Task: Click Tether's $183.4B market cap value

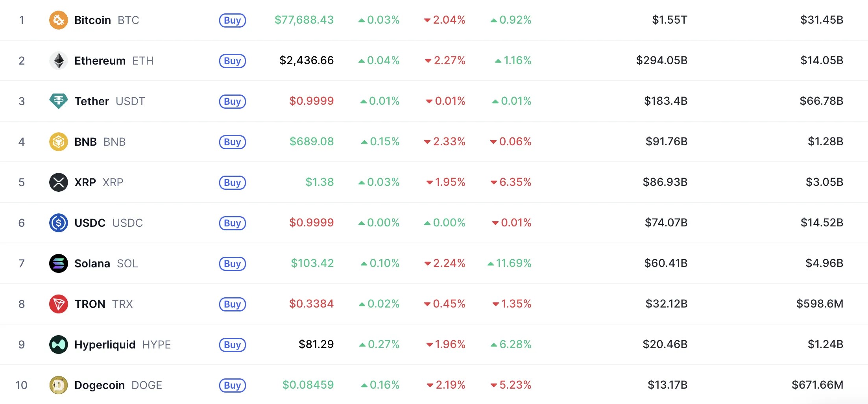Action: (x=665, y=101)
